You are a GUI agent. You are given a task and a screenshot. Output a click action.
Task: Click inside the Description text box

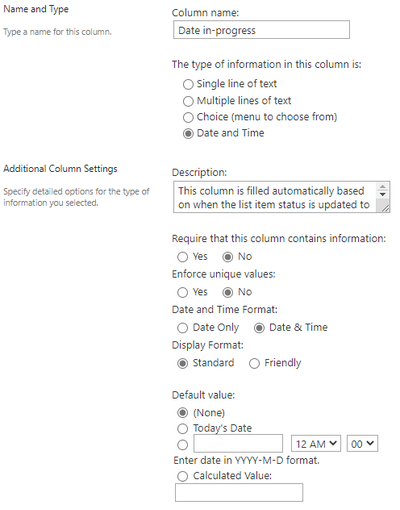point(275,197)
